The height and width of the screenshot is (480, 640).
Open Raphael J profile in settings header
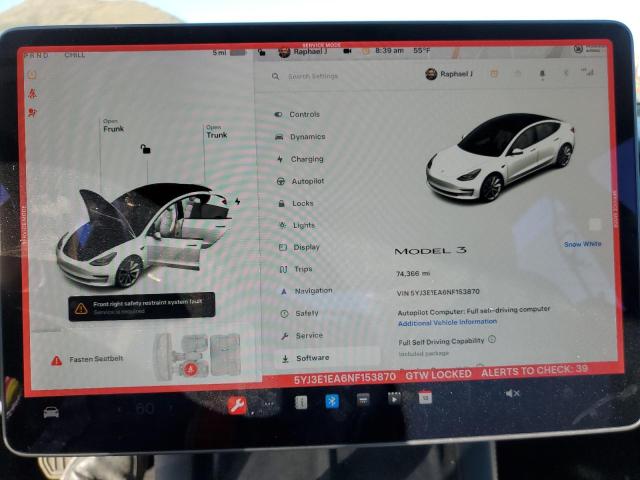449,74
